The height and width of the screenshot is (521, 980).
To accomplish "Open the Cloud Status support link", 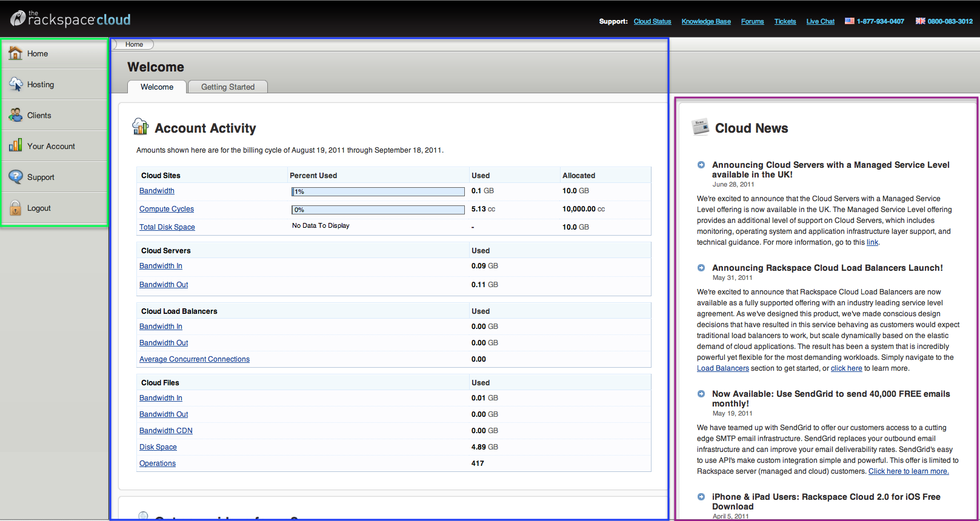I will (x=653, y=21).
